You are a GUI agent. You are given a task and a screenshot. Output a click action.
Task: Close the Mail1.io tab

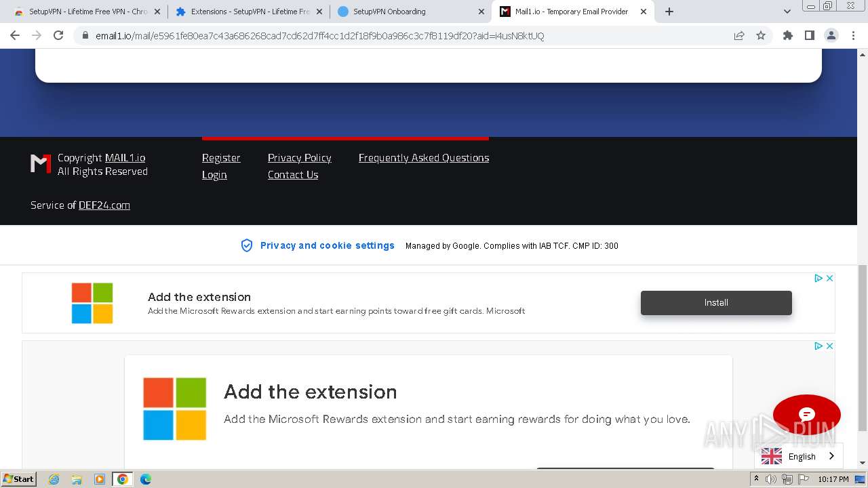[644, 12]
